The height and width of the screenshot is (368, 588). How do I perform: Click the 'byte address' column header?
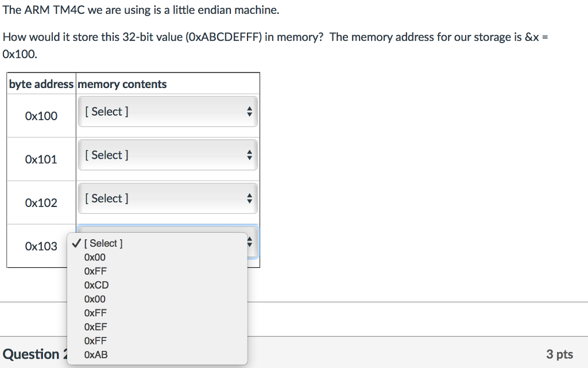click(x=41, y=84)
